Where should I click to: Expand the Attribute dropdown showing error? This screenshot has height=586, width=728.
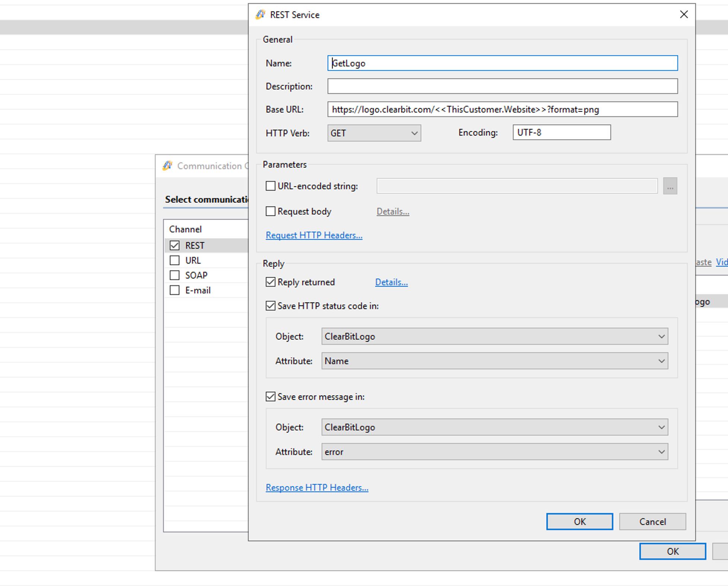[495, 452]
